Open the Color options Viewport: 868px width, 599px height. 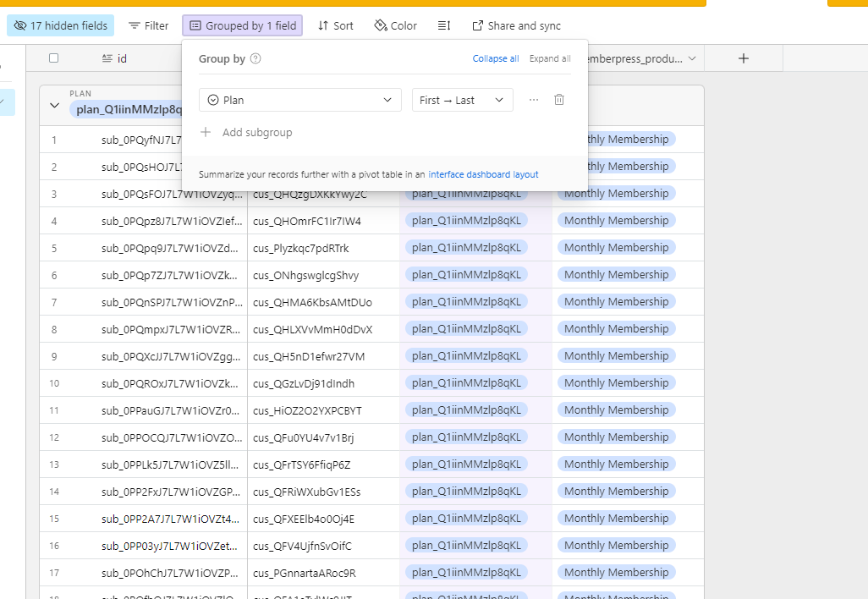coord(395,26)
